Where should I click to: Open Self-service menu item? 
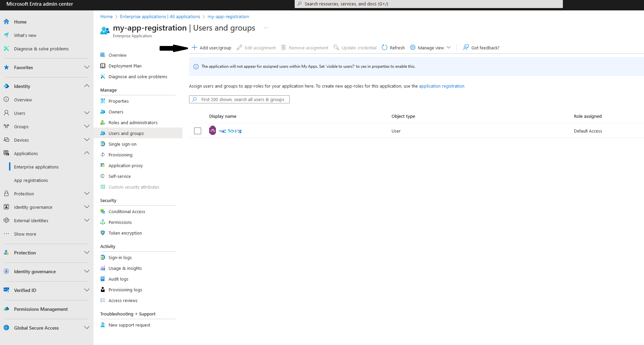120,176
